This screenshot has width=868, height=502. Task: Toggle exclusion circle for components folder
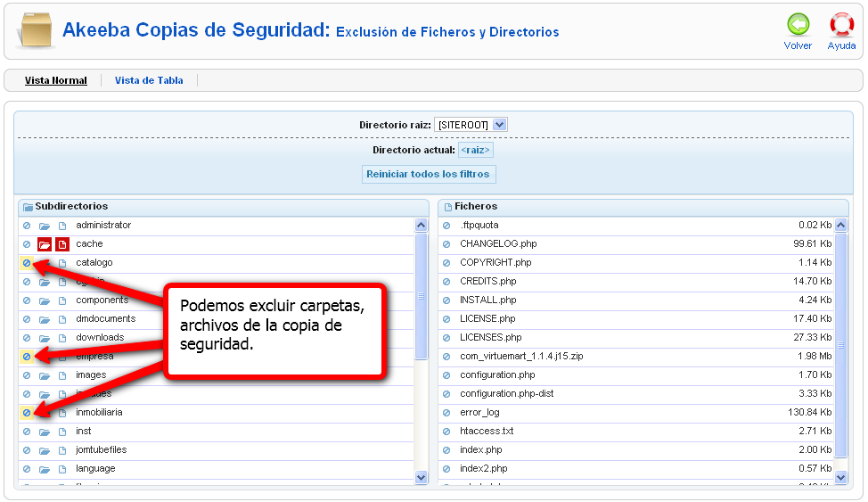(27, 300)
